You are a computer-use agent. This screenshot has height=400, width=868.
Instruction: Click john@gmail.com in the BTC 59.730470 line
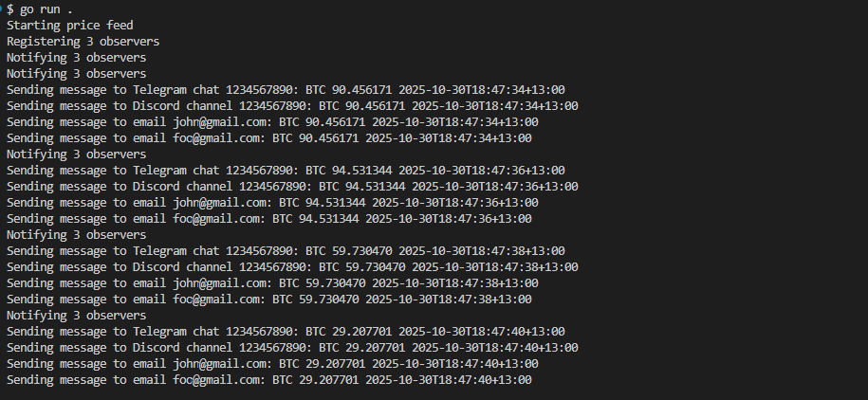pos(218,282)
